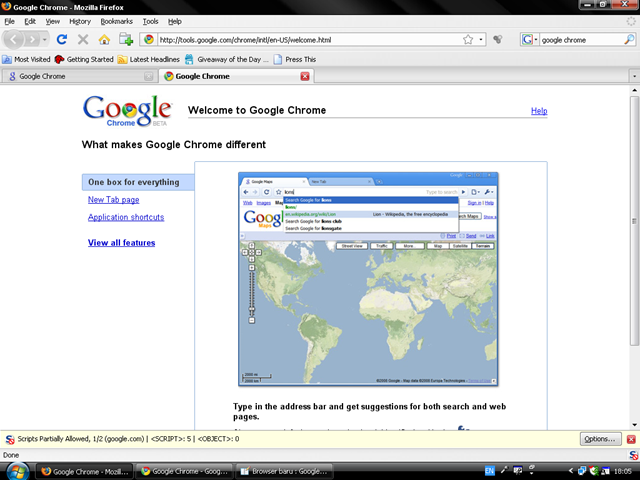Image resolution: width=640 pixels, height=480 pixels.
Task: Bookmark this page with star icon
Action: point(468,40)
